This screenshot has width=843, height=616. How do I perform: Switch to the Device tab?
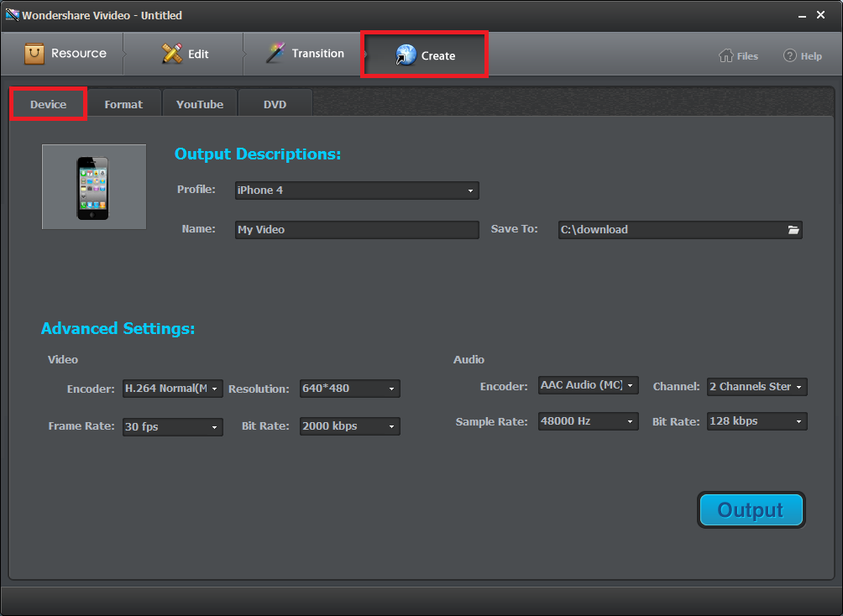(49, 104)
